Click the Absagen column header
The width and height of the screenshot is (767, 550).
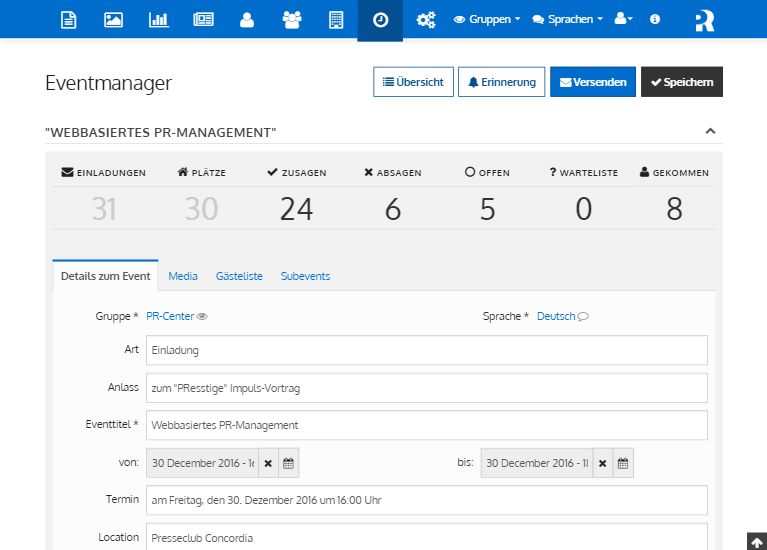(393, 172)
